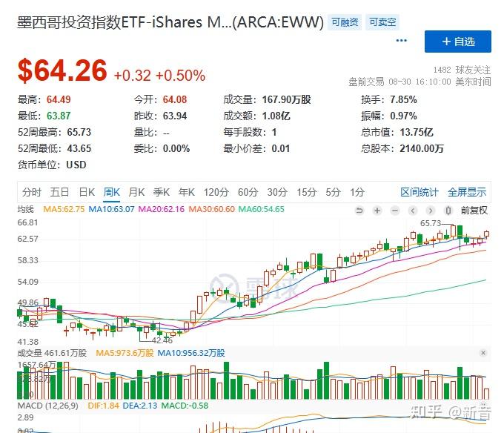Open 区间统计 range statistics
Image resolution: width=504 pixels, height=433 pixels.
(x=420, y=192)
